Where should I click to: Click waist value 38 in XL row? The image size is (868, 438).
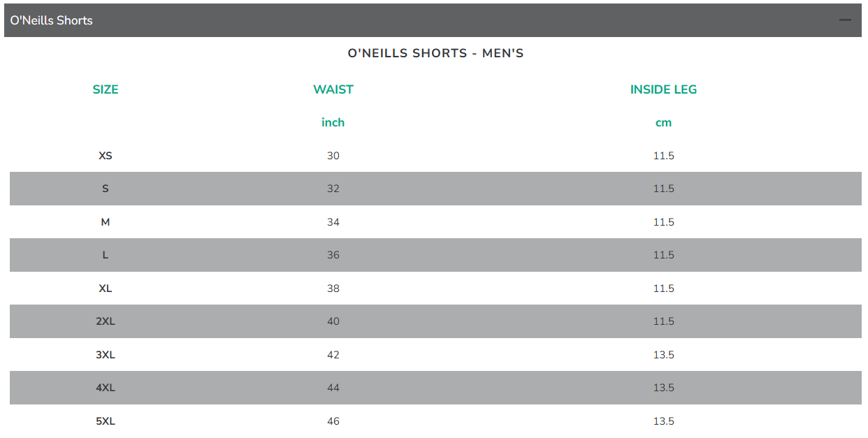click(x=333, y=289)
